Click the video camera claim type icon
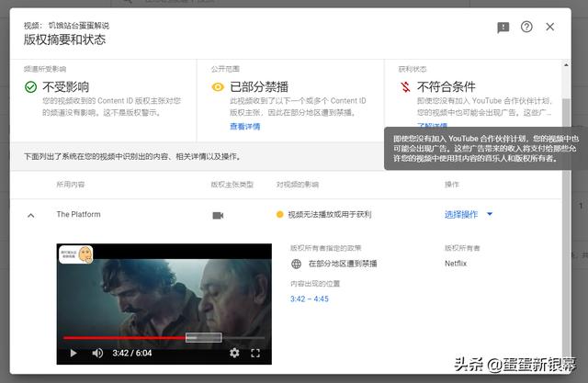 click(218, 215)
